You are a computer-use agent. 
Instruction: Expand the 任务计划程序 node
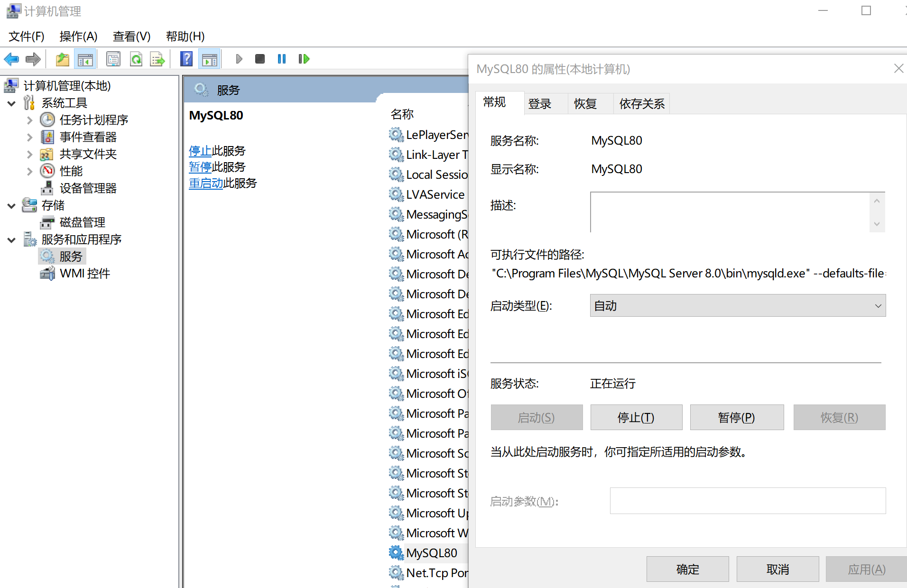coord(29,120)
